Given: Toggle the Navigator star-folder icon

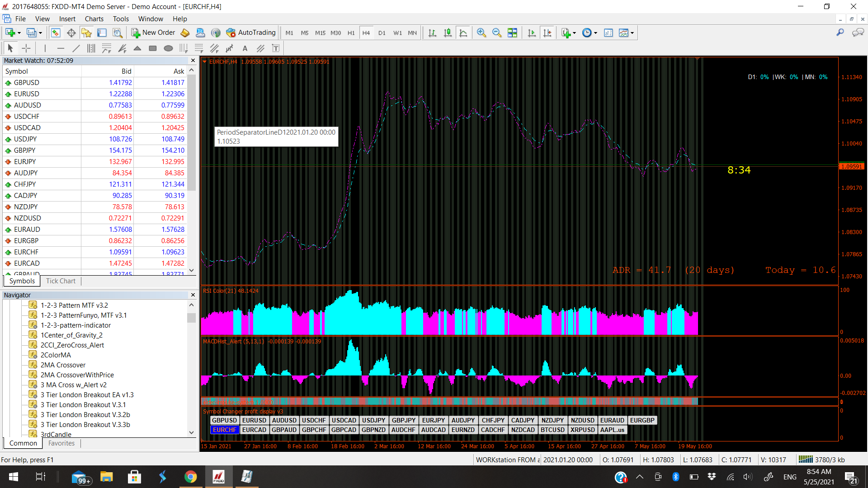Looking at the screenshot, I should pyautogui.click(x=86, y=33).
